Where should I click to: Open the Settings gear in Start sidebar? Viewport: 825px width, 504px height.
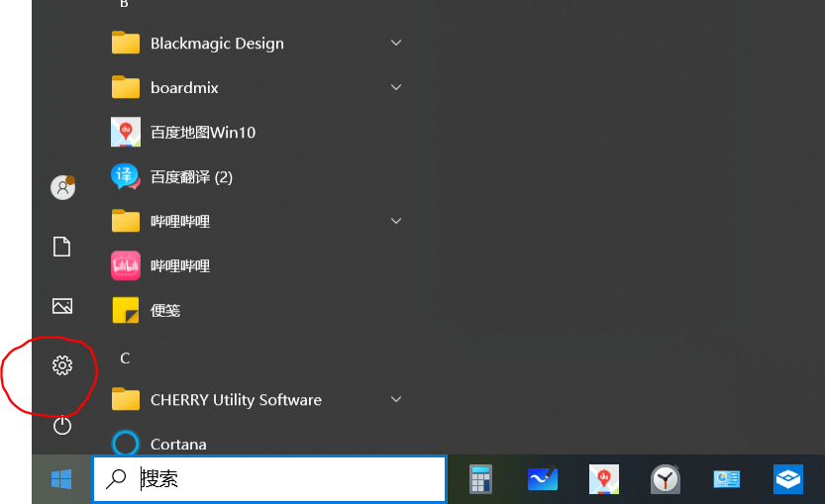pyautogui.click(x=62, y=365)
